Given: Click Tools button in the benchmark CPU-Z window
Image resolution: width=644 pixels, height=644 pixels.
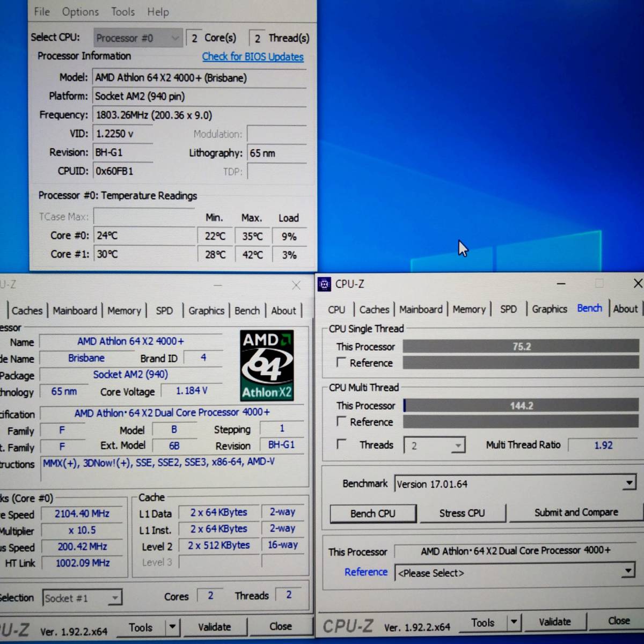Looking at the screenshot, I should pyautogui.click(x=483, y=623).
